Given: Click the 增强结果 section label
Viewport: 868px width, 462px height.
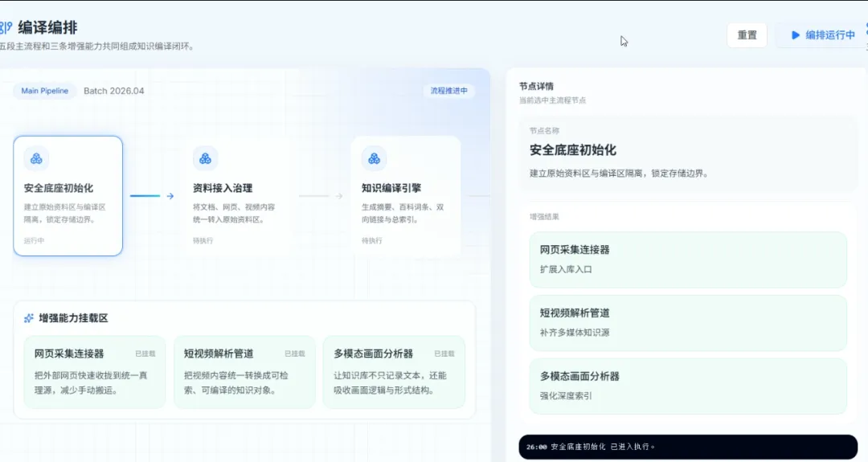Looking at the screenshot, I should 544,217.
